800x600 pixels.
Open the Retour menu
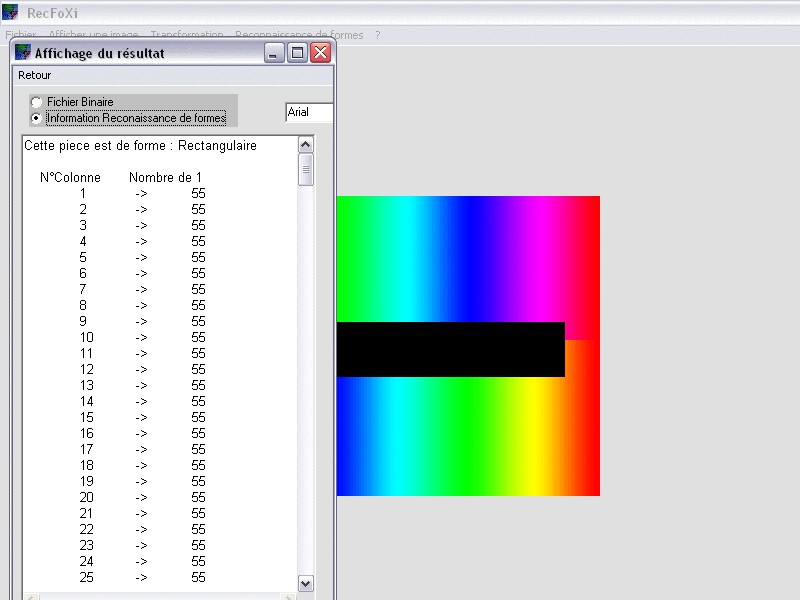35,75
